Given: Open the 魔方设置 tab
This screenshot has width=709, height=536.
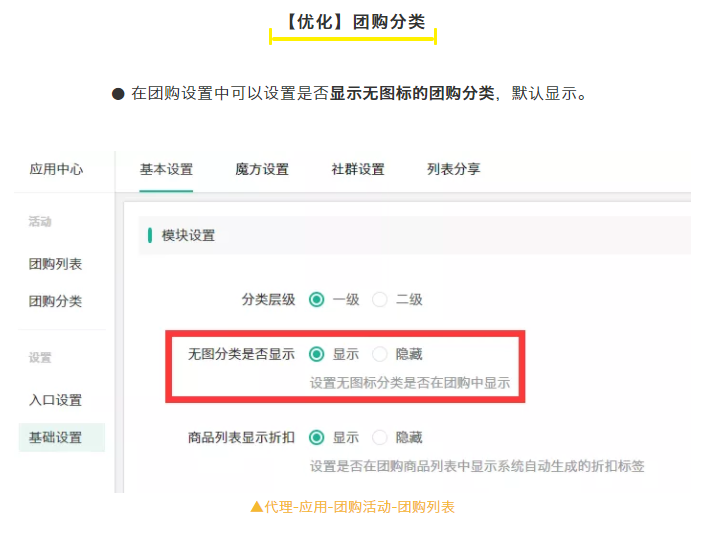Looking at the screenshot, I should 262,170.
